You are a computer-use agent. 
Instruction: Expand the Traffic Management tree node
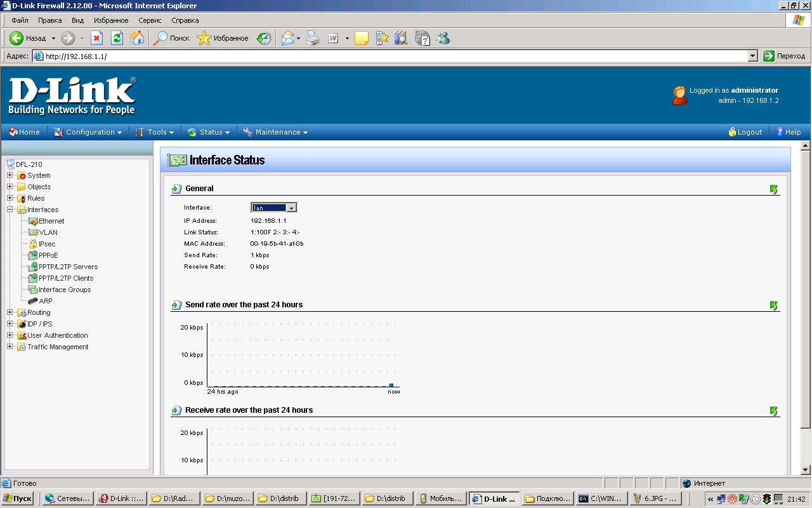point(10,347)
